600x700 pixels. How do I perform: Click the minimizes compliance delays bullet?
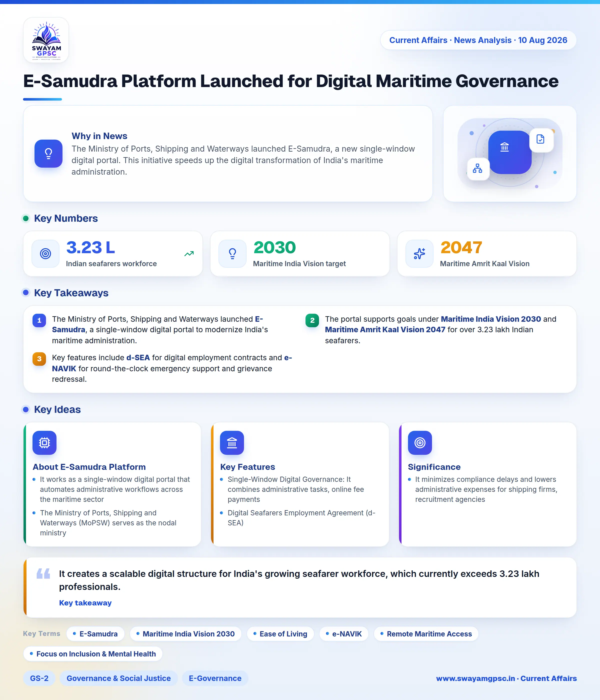[486, 489]
